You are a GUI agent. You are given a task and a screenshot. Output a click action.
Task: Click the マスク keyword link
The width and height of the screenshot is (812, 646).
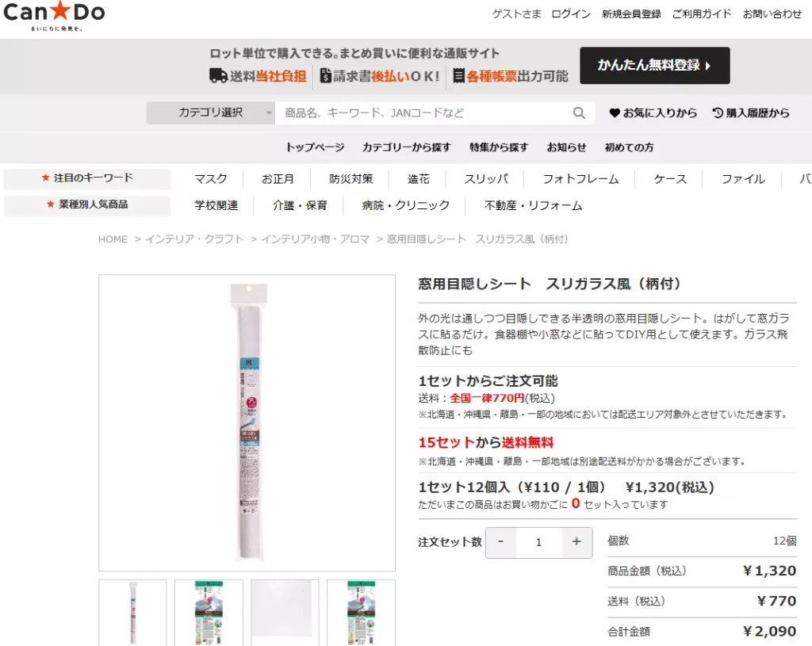211,179
